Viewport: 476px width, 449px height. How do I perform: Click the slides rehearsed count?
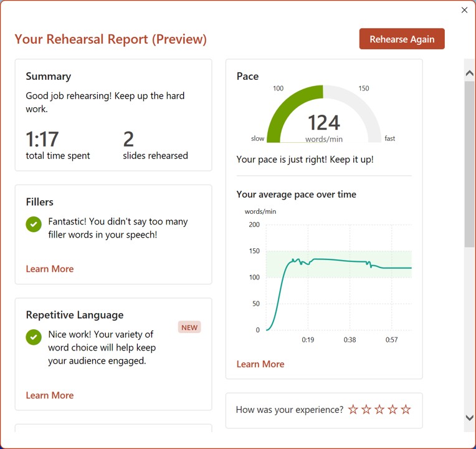[129, 139]
